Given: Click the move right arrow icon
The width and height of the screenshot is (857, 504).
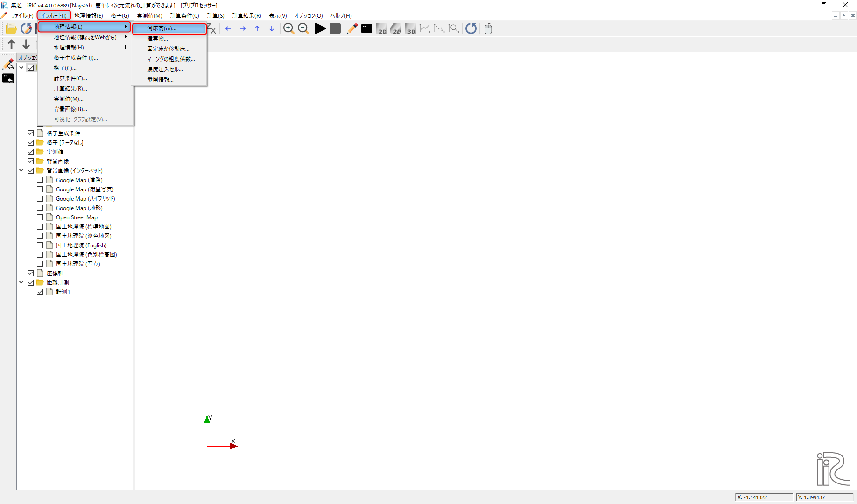Looking at the screenshot, I should pos(243,29).
